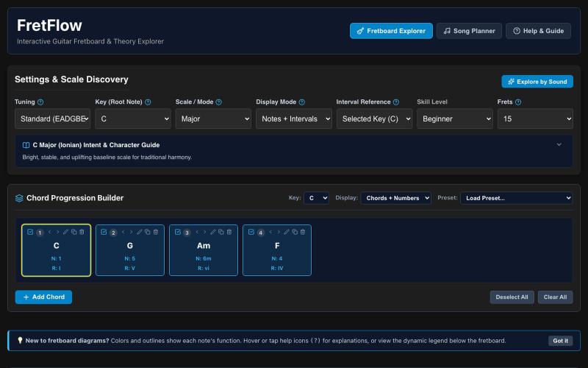The height and width of the screenshot is (368, 588).
Task: Open the Interval Reference help icon
Action: coord(396,102)
